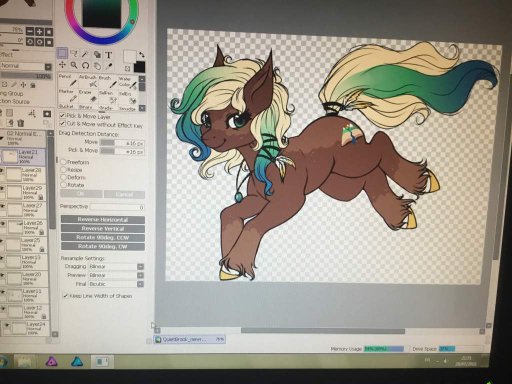Expand the Final Bicubic dropdown
The width and height of the screenshot is (512, 384).
[x=116, y=284]
